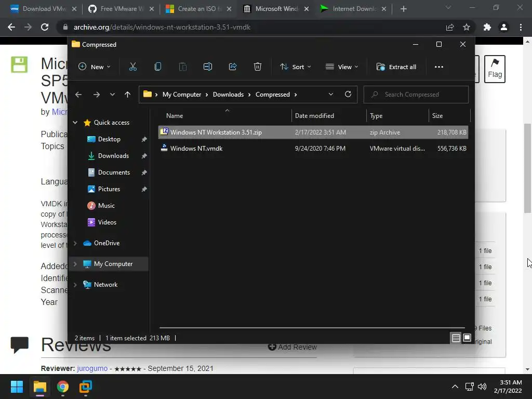Expand the My Computer tree node
Viewport: 532px width, 399px height.
click(x=75, y=264)
